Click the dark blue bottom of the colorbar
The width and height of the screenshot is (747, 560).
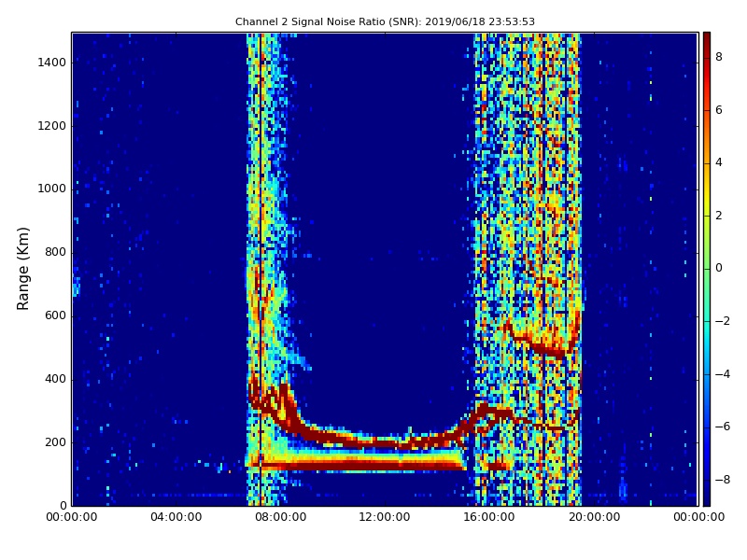[707, 497]
